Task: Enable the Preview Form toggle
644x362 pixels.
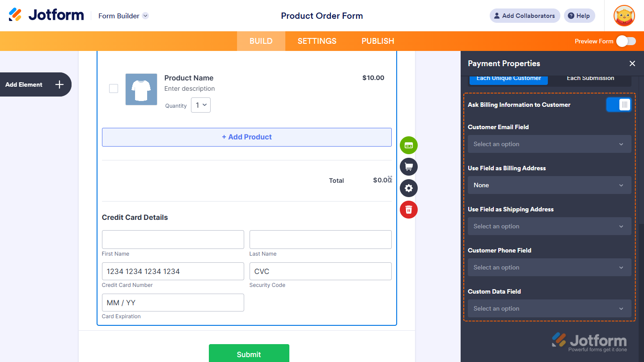Action: (626, 41)
